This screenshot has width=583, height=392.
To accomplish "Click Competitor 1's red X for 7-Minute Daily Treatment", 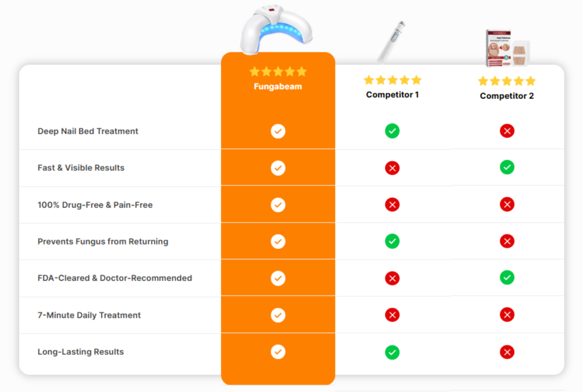I will pos(392,315).
